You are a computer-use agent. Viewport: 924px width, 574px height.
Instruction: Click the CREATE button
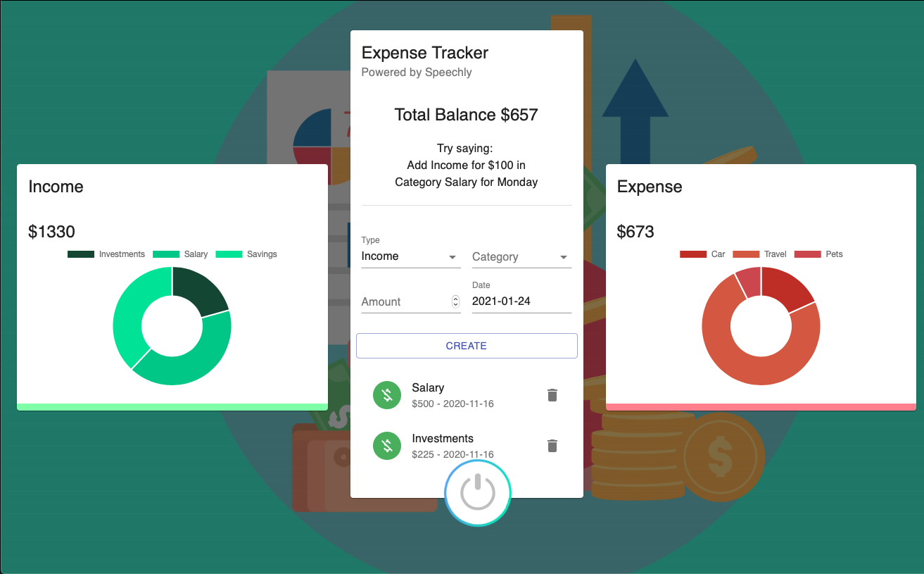point(467,346)
